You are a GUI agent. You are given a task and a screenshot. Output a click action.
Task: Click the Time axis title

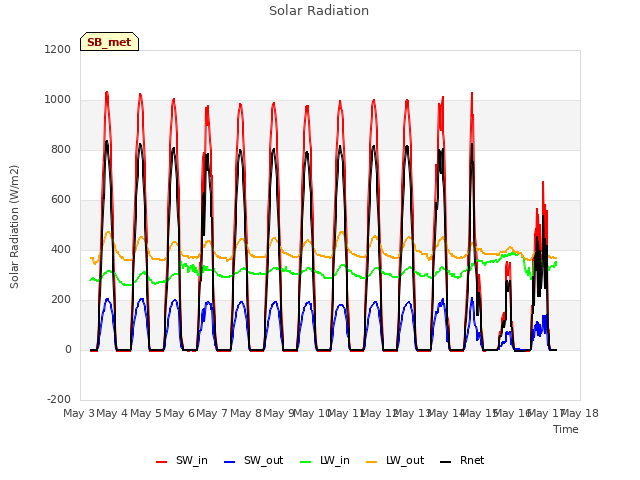566,429
